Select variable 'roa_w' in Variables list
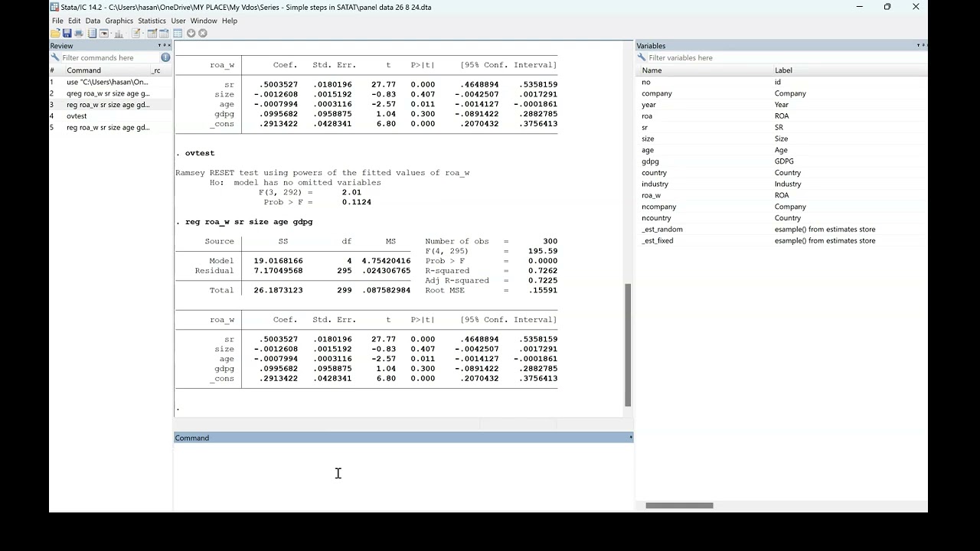The width and height of the screenshot is (980, 551). [781, 195]
